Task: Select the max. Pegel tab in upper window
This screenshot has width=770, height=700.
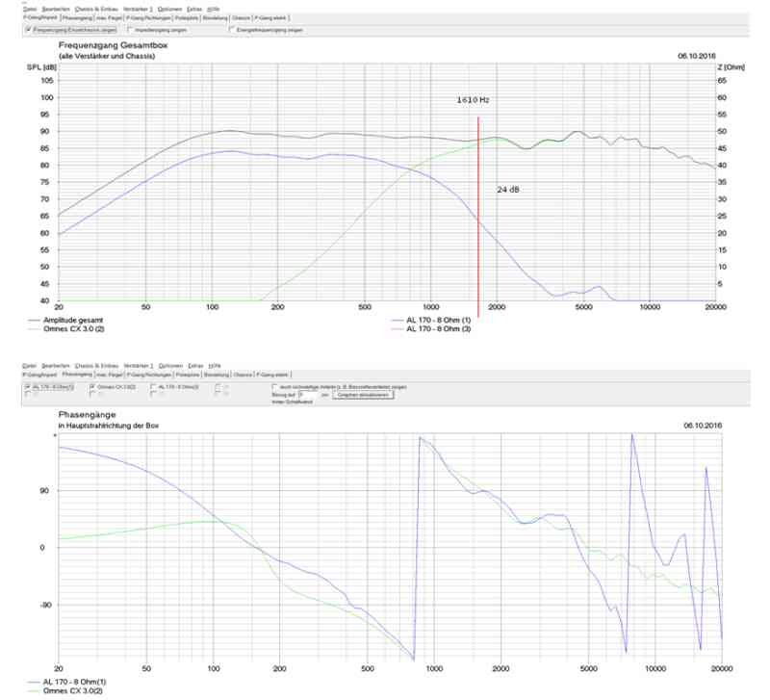Action: pos(109,18)
